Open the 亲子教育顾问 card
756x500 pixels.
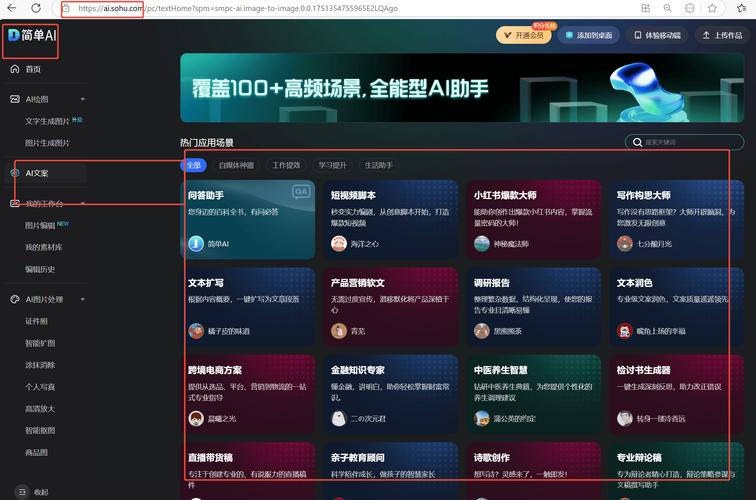coord(391,471)
